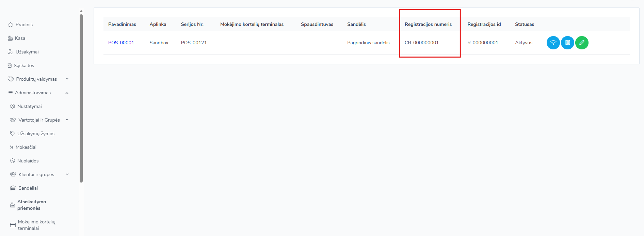Click the blue document list icon button

tap(567, 43)
